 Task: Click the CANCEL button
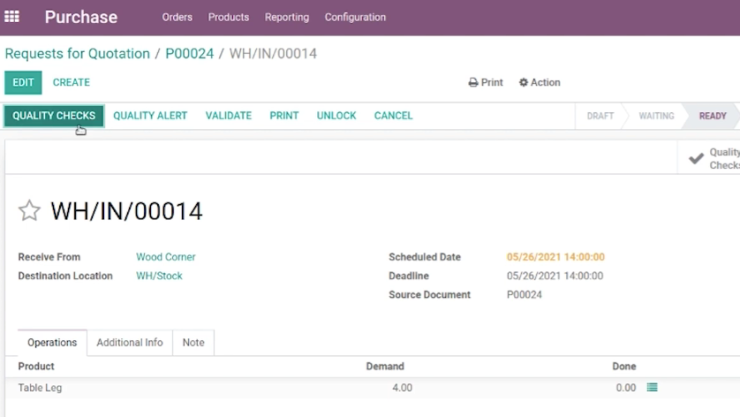(393, 116)
